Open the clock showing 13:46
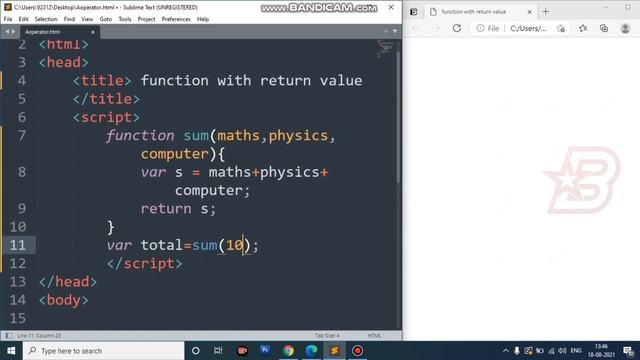Viewport: 640px width, 360px height. [601, 351]
